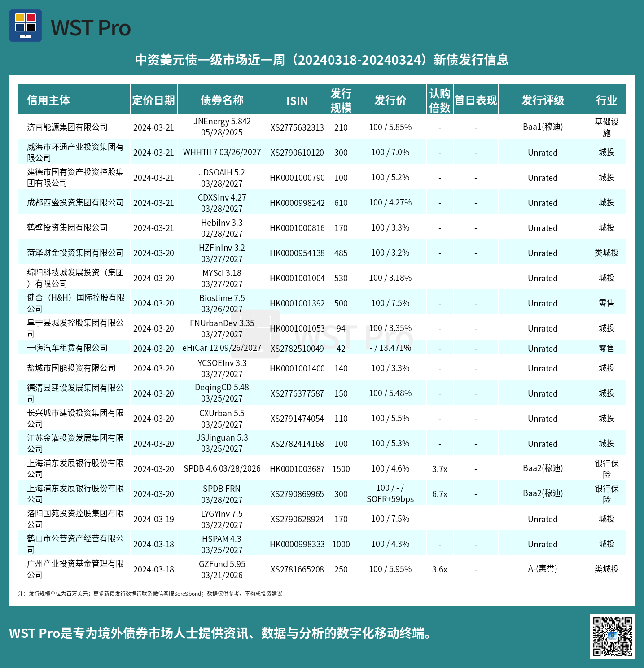Click ISIN HK0001000790
The image size is (644, 668).
[297, 178]
